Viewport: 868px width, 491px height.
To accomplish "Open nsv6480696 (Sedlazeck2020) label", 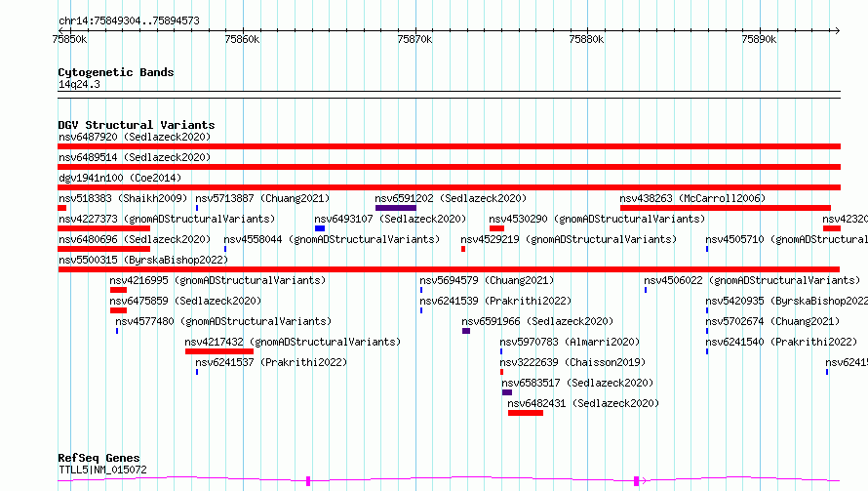I will pos(135,239).
